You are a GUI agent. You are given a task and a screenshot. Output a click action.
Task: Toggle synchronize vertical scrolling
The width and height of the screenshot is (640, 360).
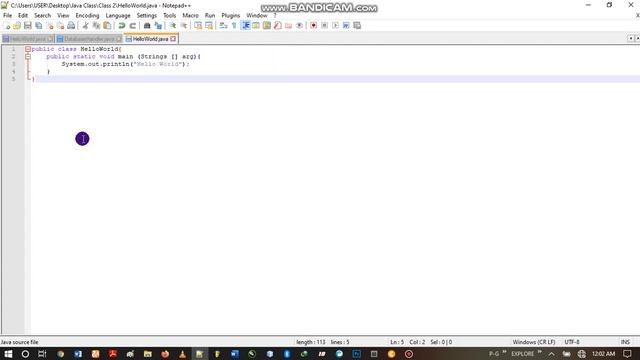pos(198,26)
